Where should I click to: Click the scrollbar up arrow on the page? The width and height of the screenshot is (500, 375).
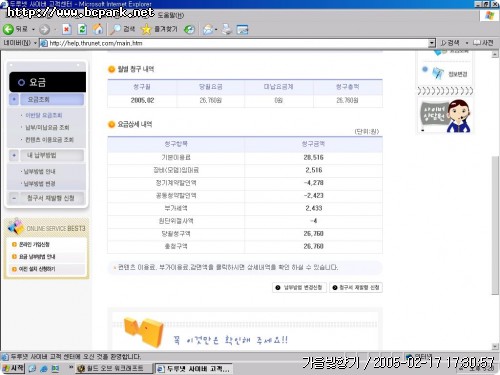click(x=495, y=54)
